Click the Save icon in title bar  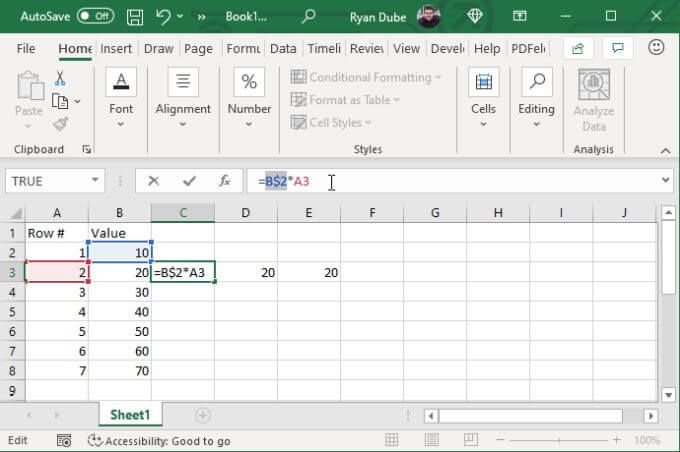(x=134, y=16)
